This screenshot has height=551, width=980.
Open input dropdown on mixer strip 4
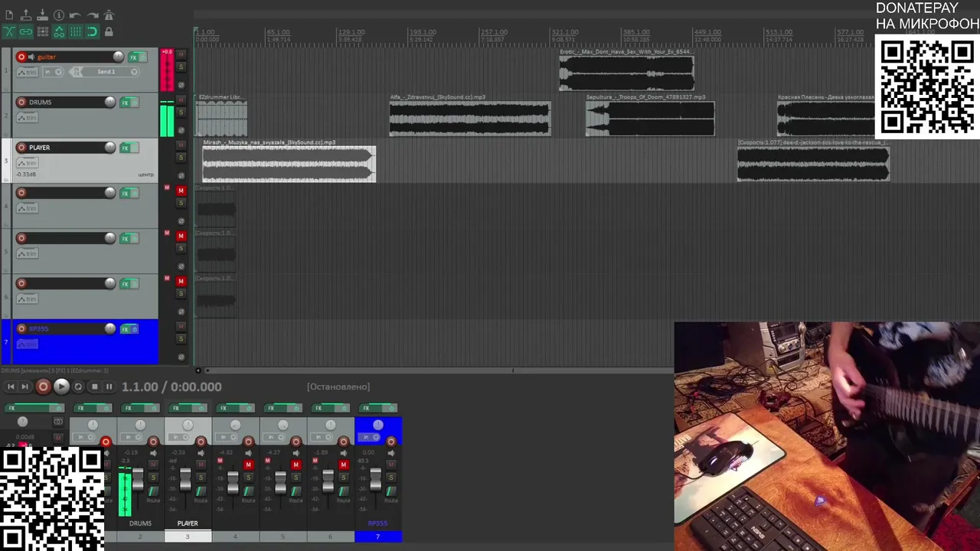[x=227, y=437]
